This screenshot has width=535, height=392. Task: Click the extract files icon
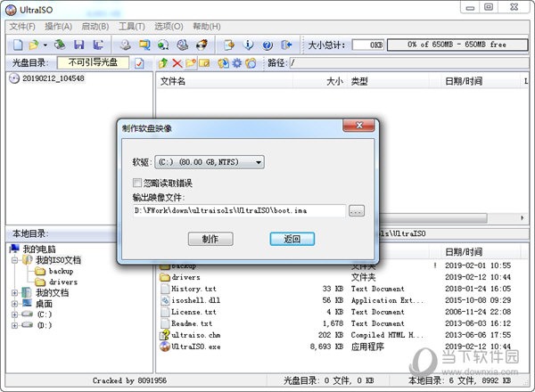click(x=224, y=63)
